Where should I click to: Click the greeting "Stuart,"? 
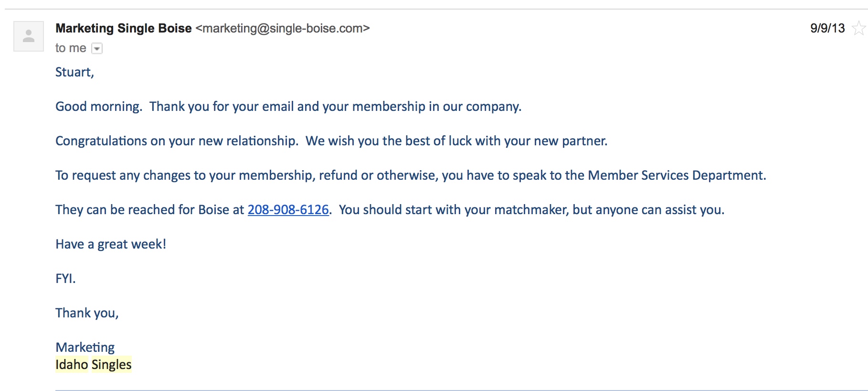pos(74,72)
